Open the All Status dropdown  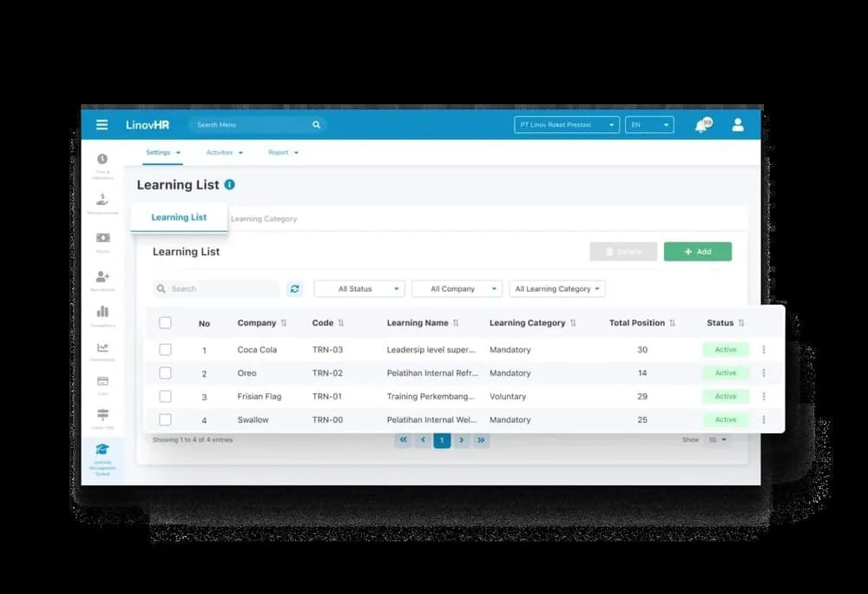click(x=358, y=287)
